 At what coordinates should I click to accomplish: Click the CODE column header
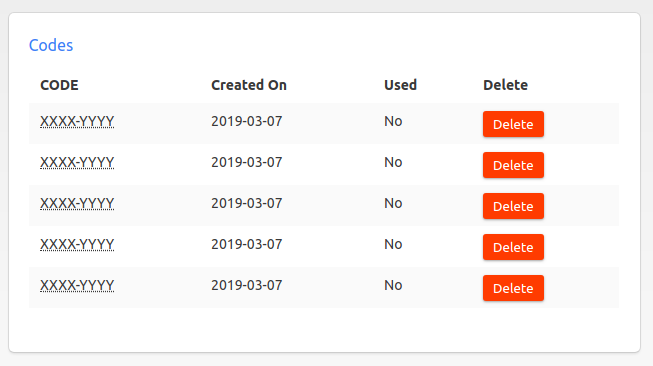[59, 85]
